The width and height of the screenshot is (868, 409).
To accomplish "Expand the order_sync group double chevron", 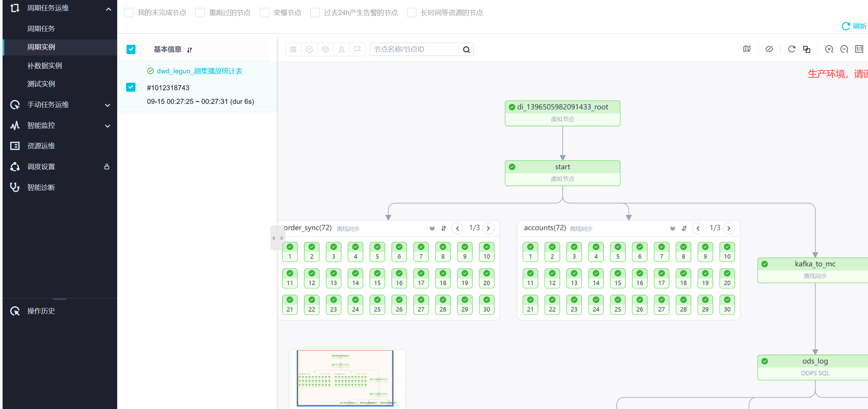I will [432, 228].
